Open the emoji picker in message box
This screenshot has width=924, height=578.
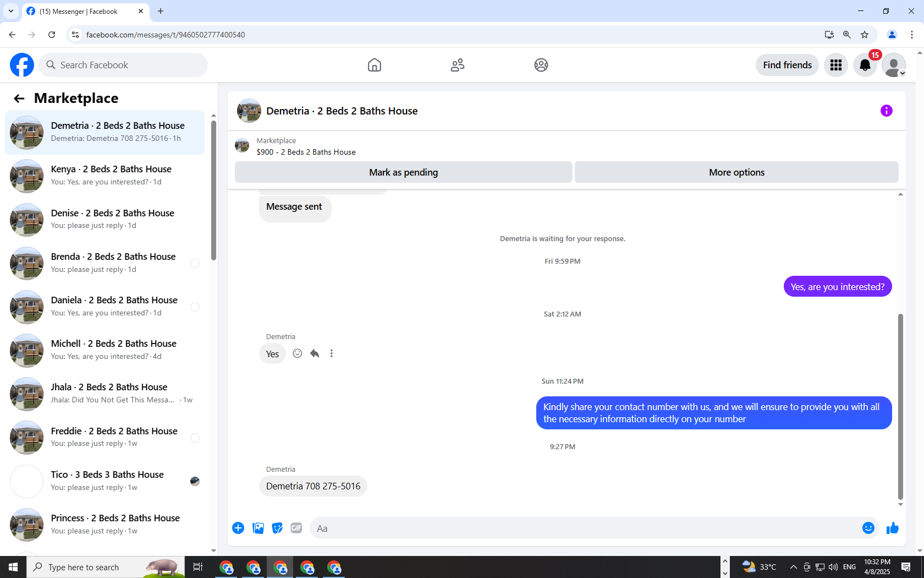(x=868, y=528)
